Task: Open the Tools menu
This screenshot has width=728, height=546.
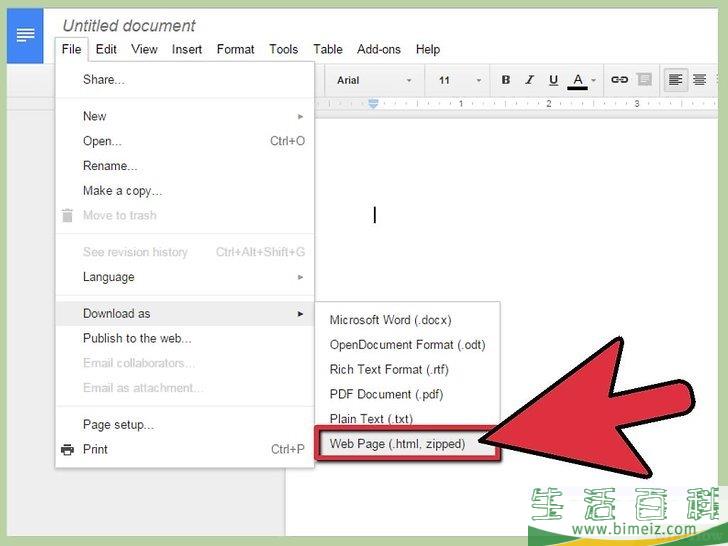Action: tap(283, 49)
